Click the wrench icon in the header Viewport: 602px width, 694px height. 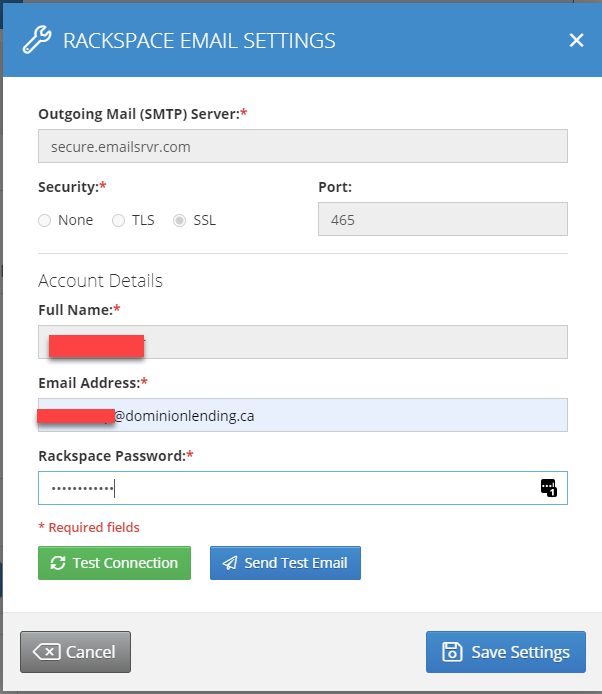click(x=37, y=40)
